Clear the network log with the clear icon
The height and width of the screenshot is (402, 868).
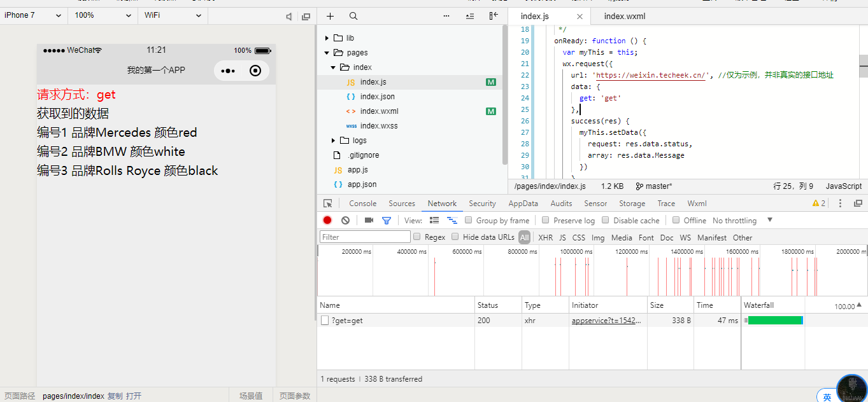point(345,220)
